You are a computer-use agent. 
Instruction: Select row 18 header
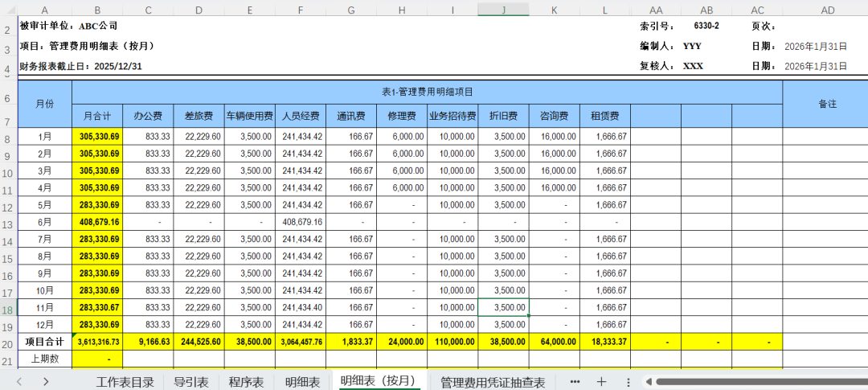click(7, 307)
